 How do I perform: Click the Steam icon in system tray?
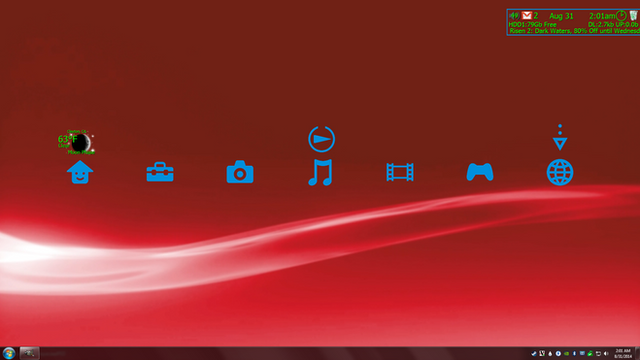pyautogui.click(x=534, y=353)
